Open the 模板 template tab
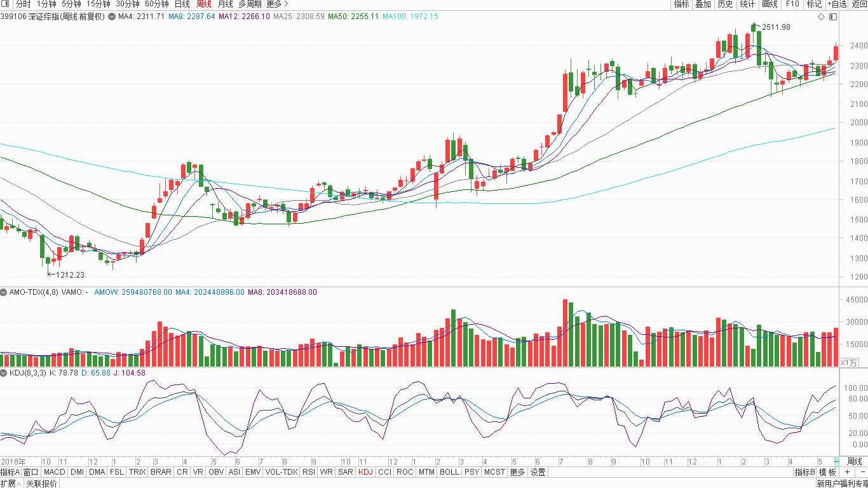 [827, 472]
